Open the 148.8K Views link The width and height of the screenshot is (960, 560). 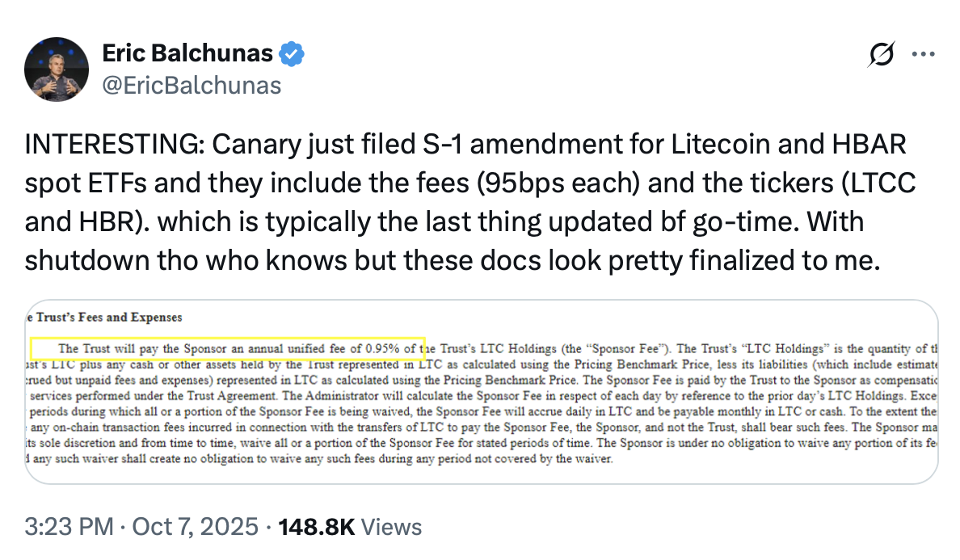click(x=349, y=526)
